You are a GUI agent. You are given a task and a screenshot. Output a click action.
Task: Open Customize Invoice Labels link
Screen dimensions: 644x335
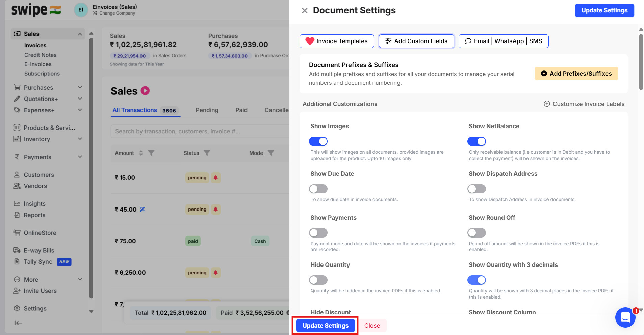[x=584, y=104]
